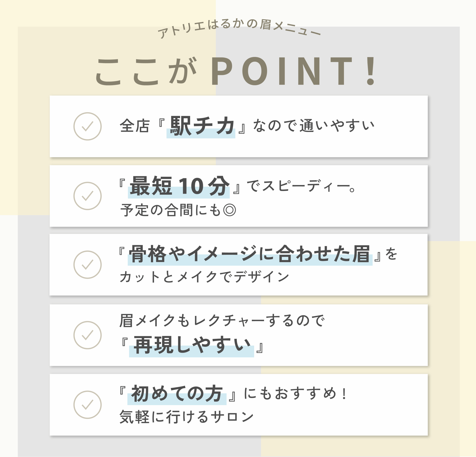Click the ここが POINT! heading
The width and height of the screenshot is (476, 457).
(236, 71)
